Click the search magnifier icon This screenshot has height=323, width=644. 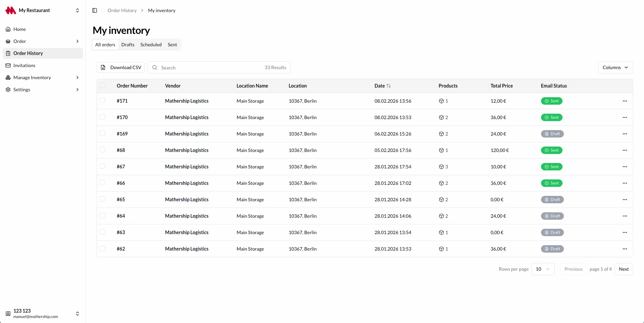click(x=155, y=67)
